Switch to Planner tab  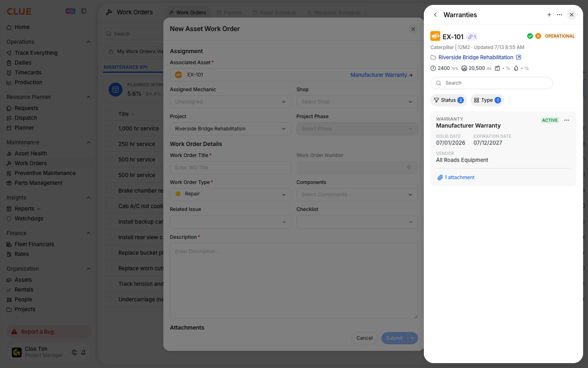point(229,13)
